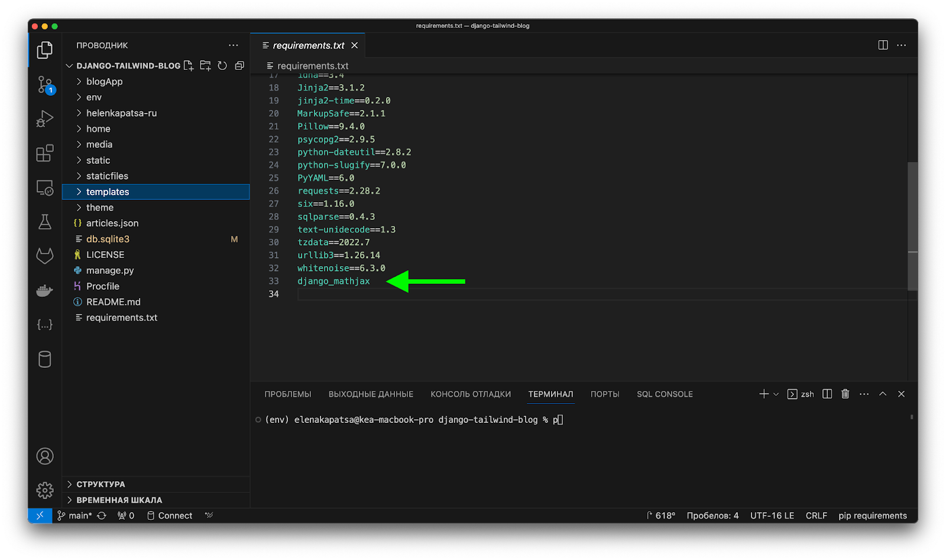The height and width of the screenshot is (560, 946).
Task: Open the database cylinder view
Action: (45, 359)
